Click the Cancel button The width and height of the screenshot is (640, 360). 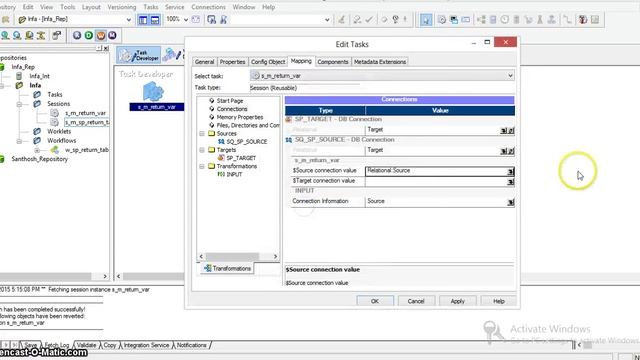pos(416,301)
